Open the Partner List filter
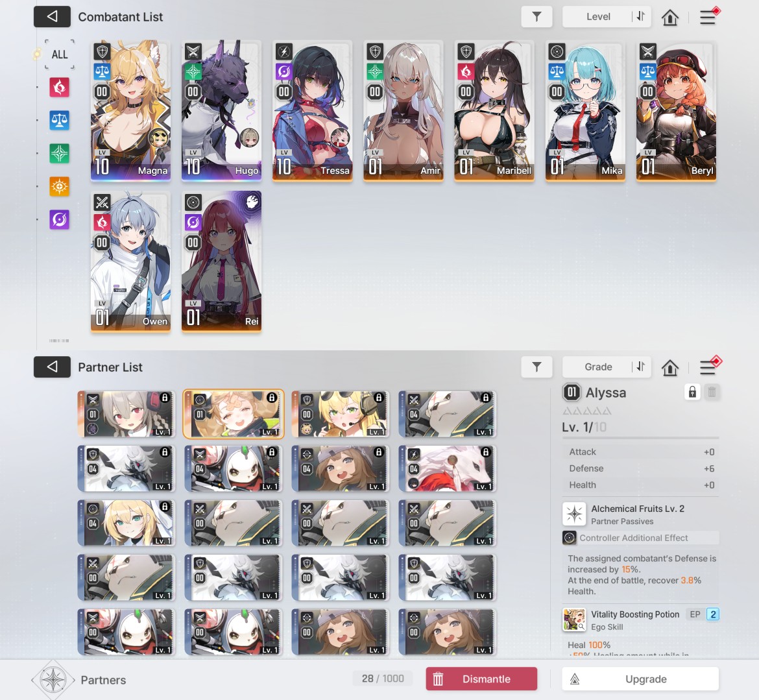Viewport: 759px width, 700px height. coord(537,367)
